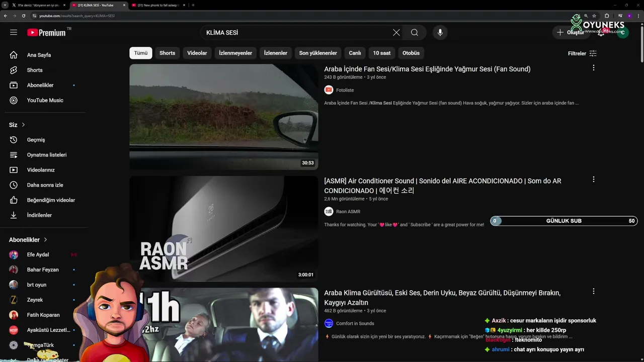644x362 pixels.
Task: Select the Videolar filter chip
Action: click(x=197, y=53)
